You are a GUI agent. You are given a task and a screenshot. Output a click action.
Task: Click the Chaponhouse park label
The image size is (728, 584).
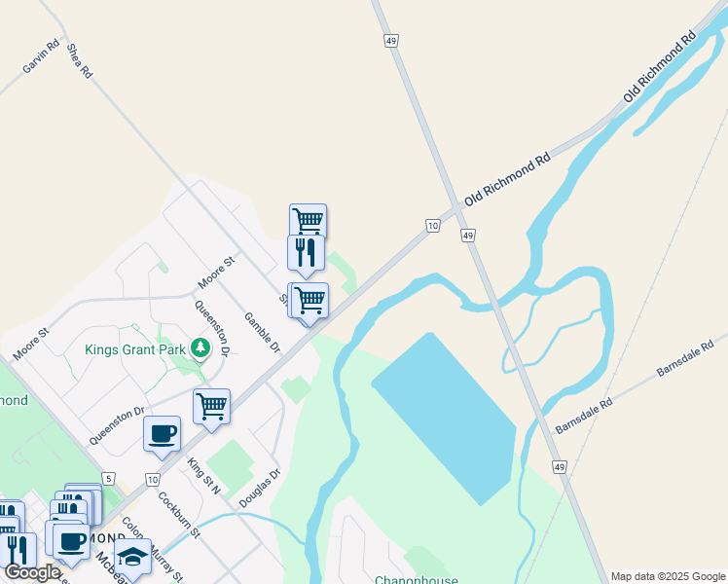417,579
